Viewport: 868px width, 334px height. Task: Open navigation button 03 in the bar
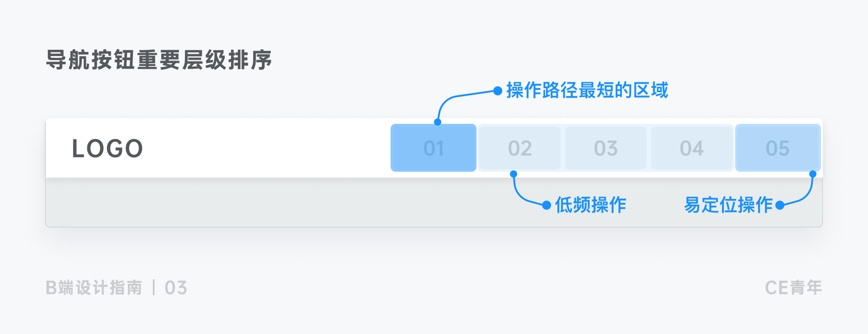tap(606, 148)
